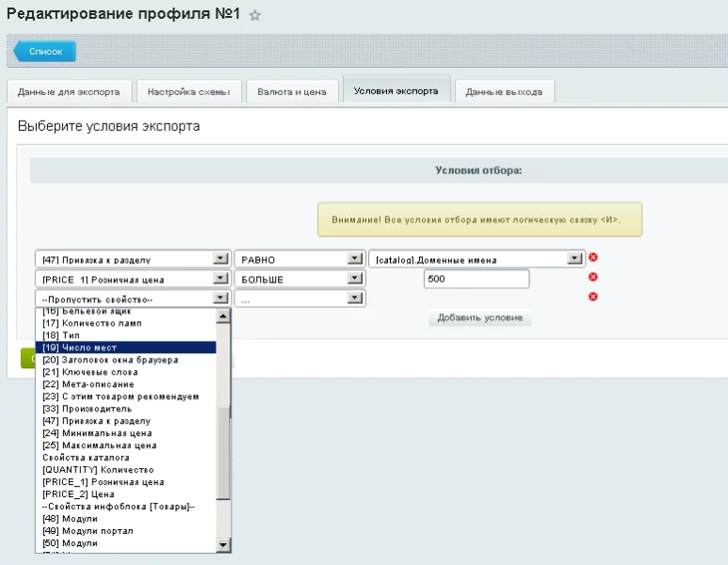Go back using the Список button
Screen dimensions: 728x565
[44, 52]
